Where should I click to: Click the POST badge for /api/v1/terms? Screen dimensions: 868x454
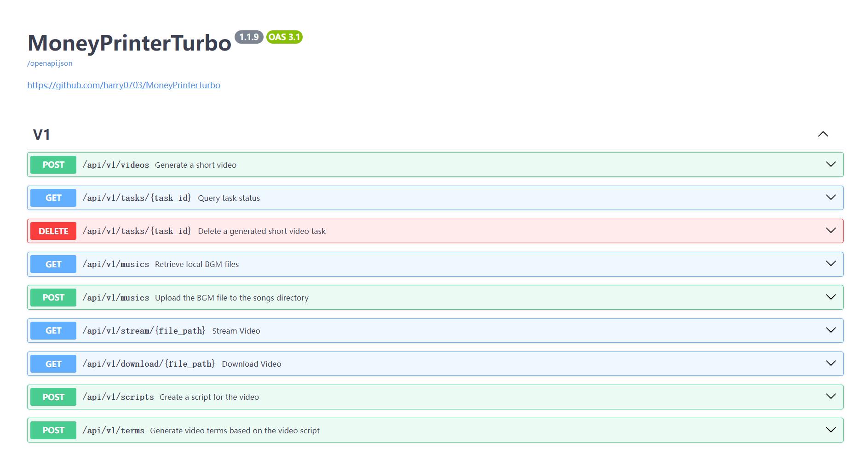pyautogui.click(x=53, y=430)
